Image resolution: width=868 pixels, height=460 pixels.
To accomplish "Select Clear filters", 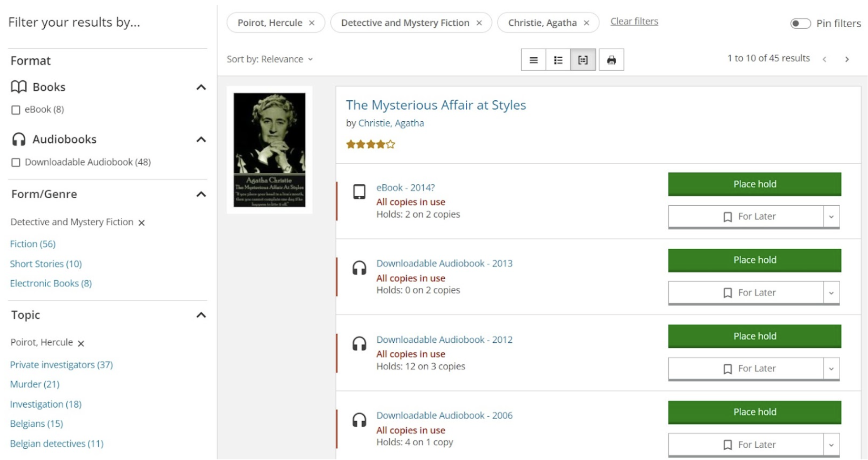I will pyautogui.click(x=634, y=21).
